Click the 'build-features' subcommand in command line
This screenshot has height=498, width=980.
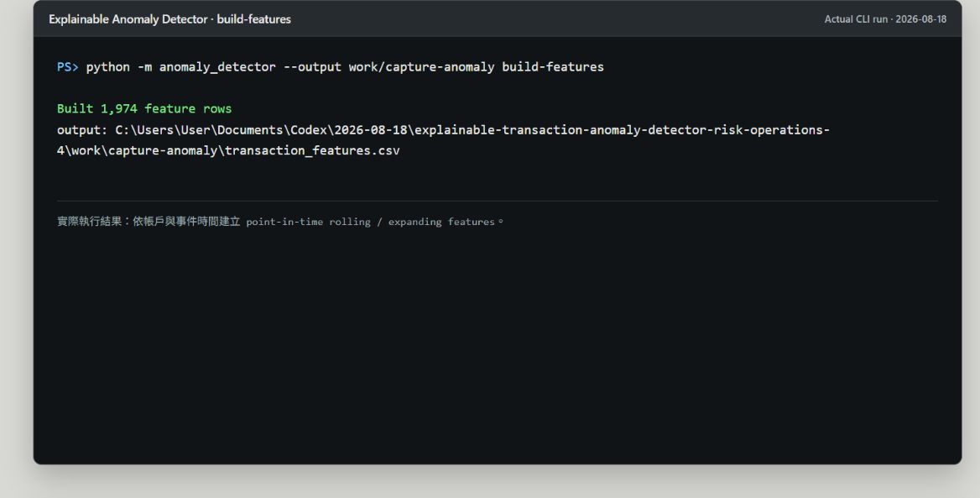pos(553,67)
